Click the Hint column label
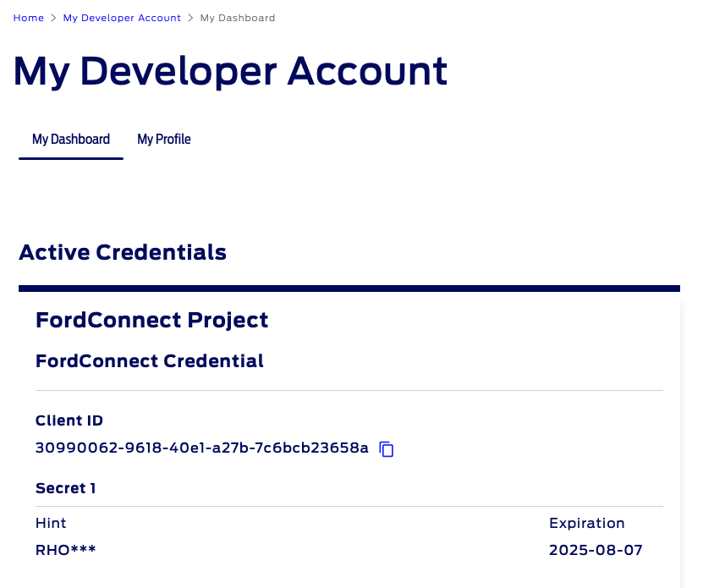Image resolution: width=703 pixels, height=588 pixels. 51,523
